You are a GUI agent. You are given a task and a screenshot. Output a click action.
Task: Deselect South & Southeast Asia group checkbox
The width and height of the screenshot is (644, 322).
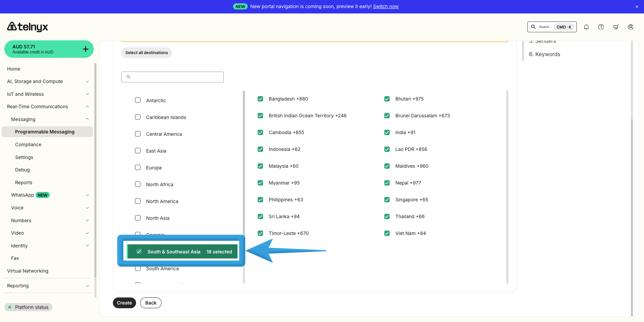[139, 251]
